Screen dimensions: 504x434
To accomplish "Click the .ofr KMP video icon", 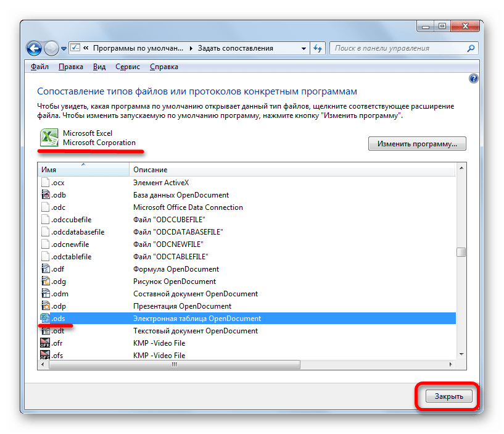I will [x=45, y=343].
